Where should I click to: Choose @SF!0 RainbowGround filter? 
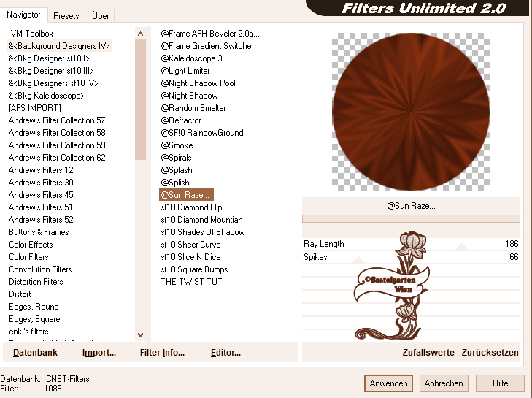click(202, 133)
